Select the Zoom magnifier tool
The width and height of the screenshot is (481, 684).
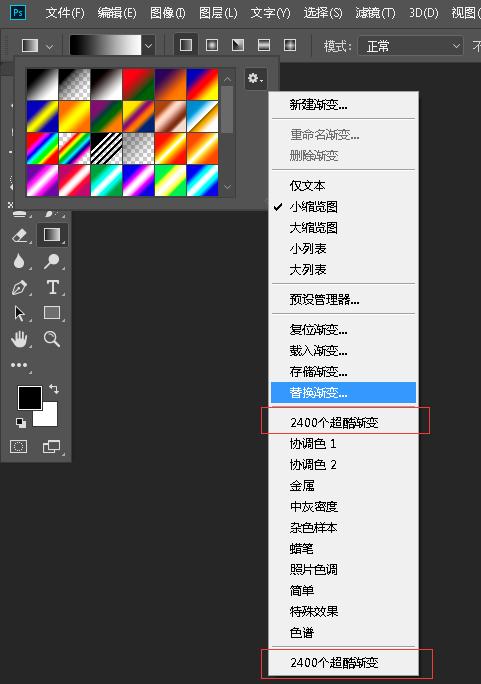tap(51, 339)
